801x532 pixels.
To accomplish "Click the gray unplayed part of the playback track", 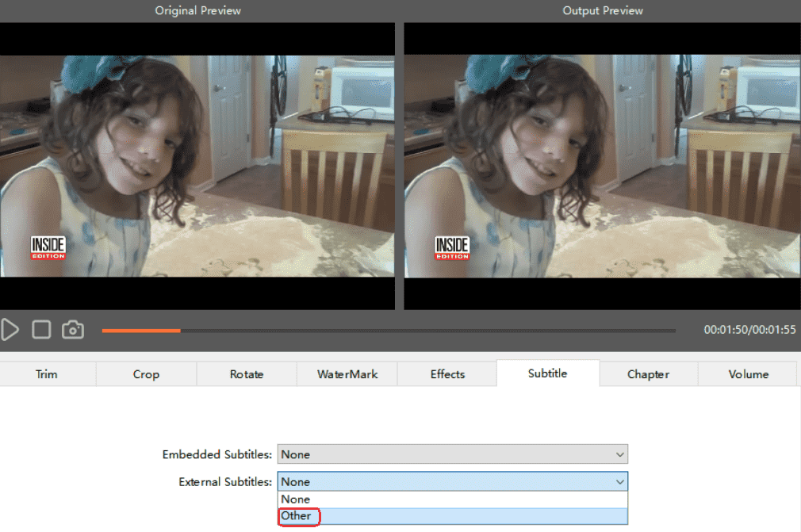I will (428, 331).
